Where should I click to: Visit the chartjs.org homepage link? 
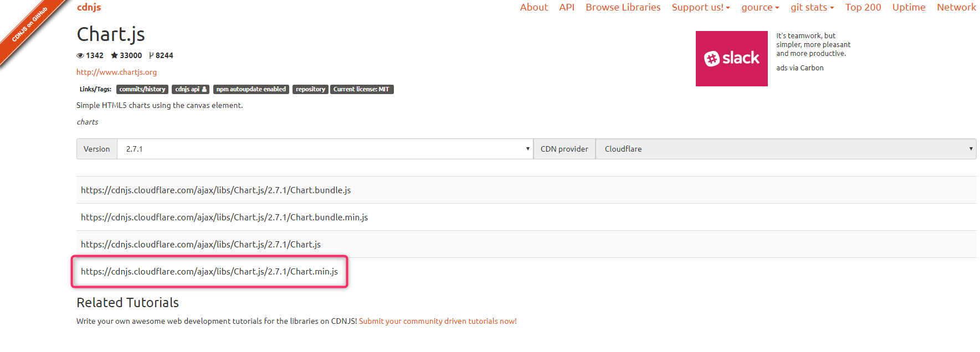[116, 72]
